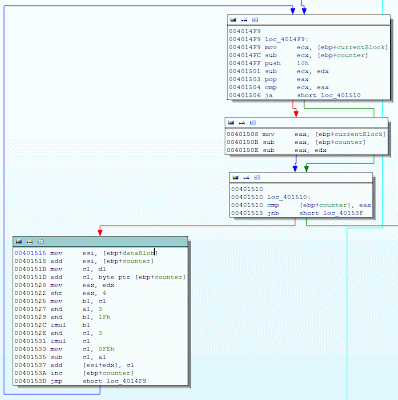Click address 00401506 of the ja instruction
Image resolution: width=398 pixels, height=400 pixels.
tap(245, 95)
